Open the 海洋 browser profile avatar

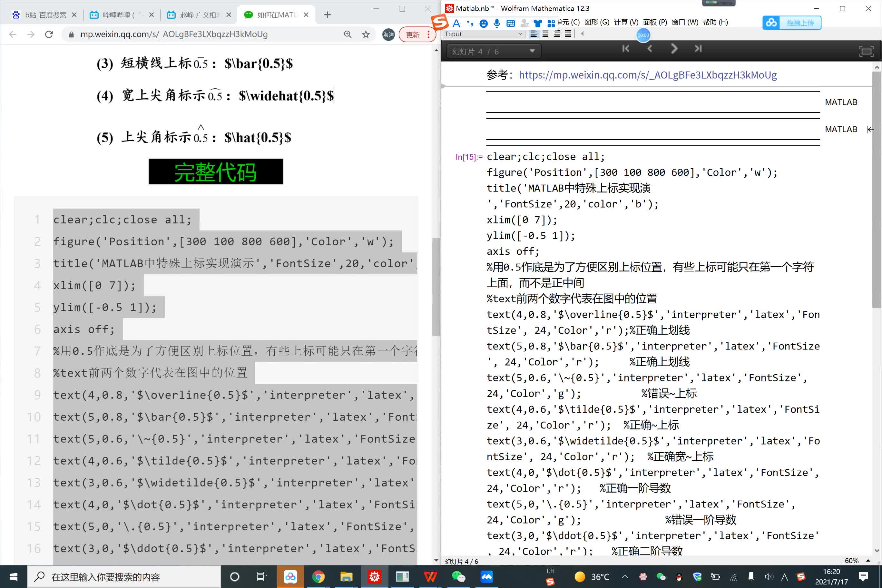[388, 34]
